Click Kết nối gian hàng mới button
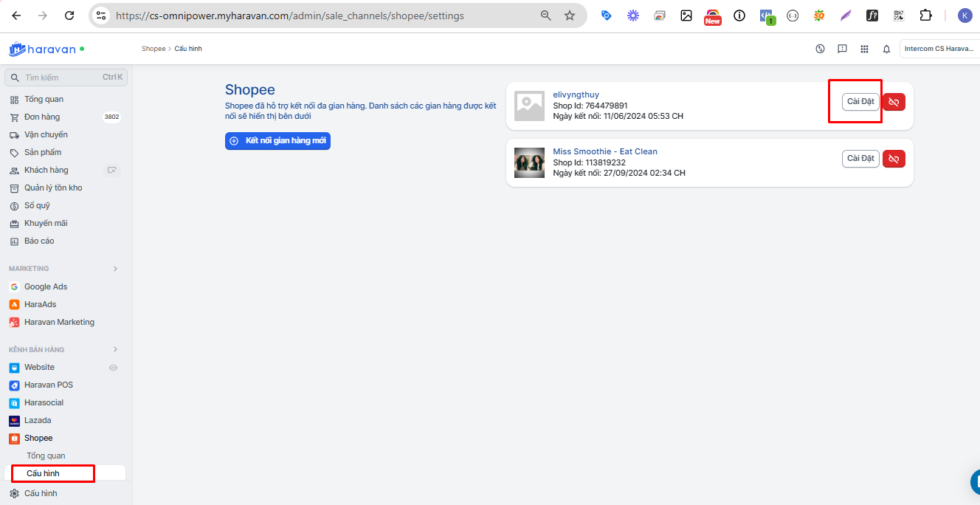980x505 pixels. 277,141
